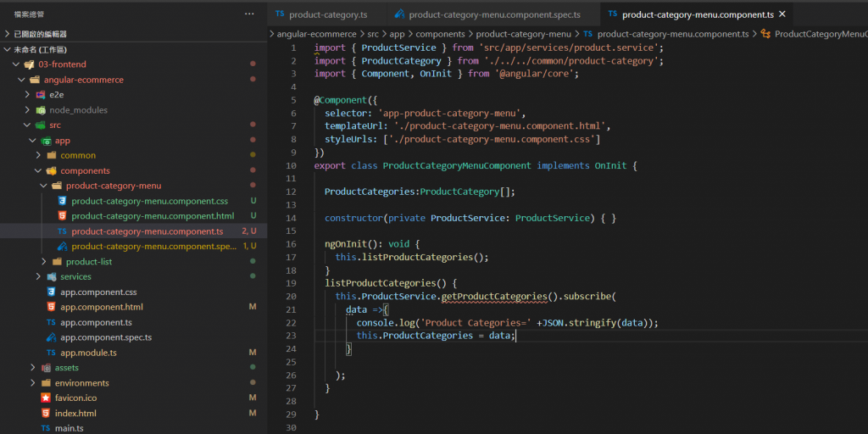Open product-category-menu.component.html in the explorer

pos(153,216)
